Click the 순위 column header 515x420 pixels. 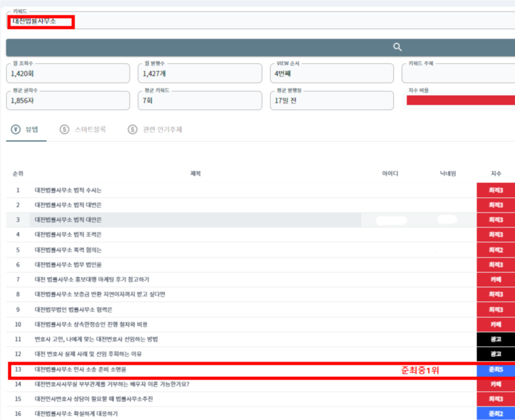(x=18, y=173)
